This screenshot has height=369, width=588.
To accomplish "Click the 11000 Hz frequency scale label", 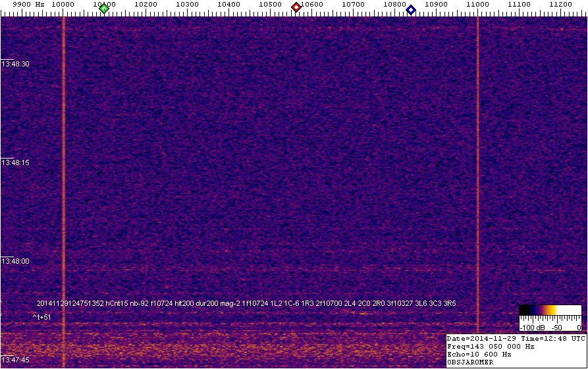I will click(477, 5).
